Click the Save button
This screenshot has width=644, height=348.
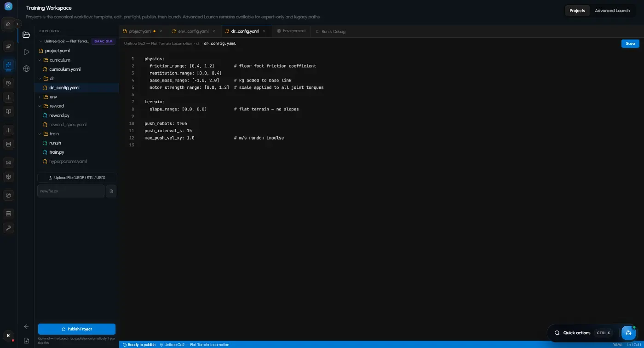pos(630,43)
